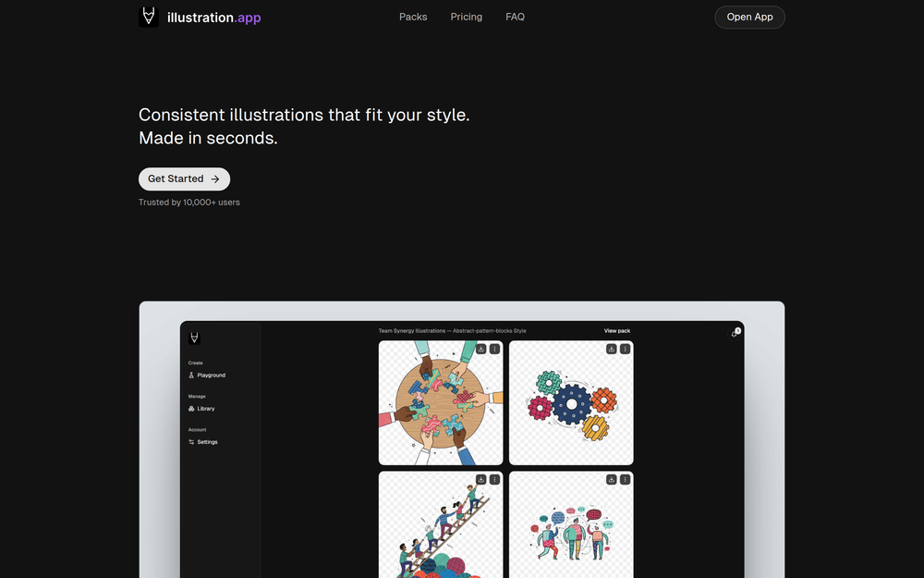Click the notification bell icon
The width and height of the screenshot is (924, 578).
[735, 334]
